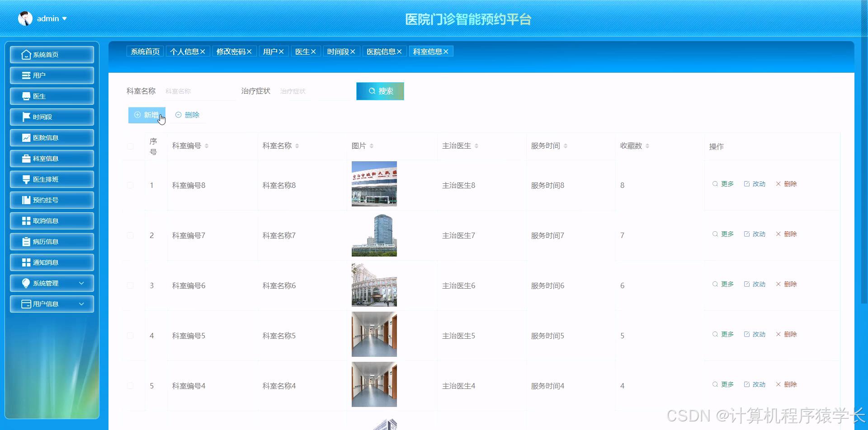Check the select-all checkbox in table header
The height and width of the screenshot is (430, 868).
(x=131, y=146)
